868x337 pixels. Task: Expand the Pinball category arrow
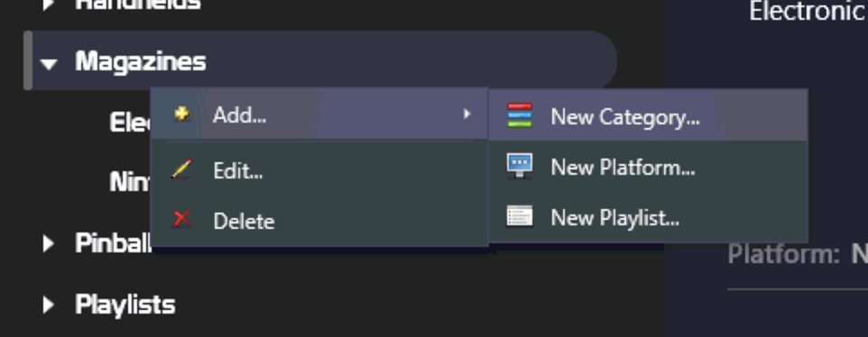pyautogui.click(x=49, y=243)
